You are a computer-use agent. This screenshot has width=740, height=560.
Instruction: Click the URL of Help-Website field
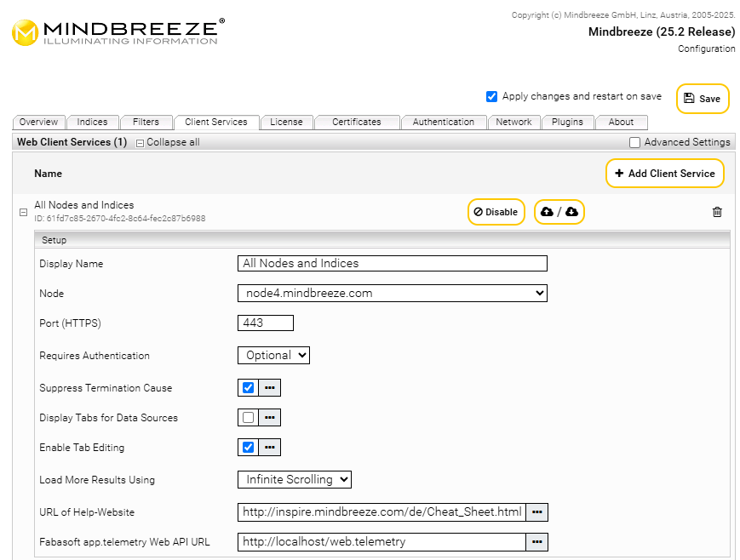coord(381,511)
